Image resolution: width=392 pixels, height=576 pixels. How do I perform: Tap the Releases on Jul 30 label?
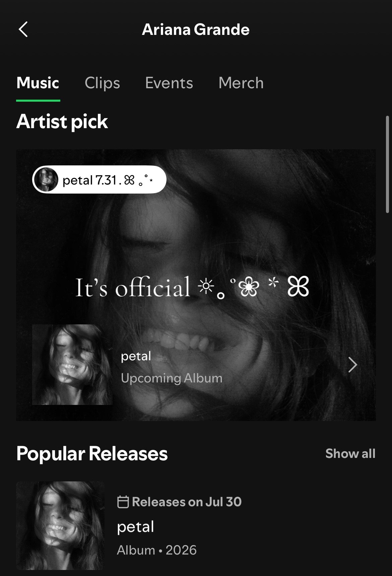pyautogui.click(x=187, y=502)
